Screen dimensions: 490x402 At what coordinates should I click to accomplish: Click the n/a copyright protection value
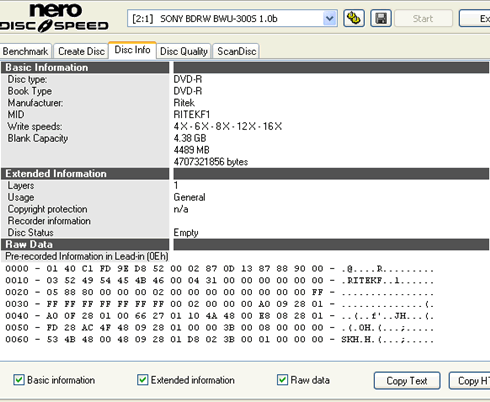coord(181,209)
